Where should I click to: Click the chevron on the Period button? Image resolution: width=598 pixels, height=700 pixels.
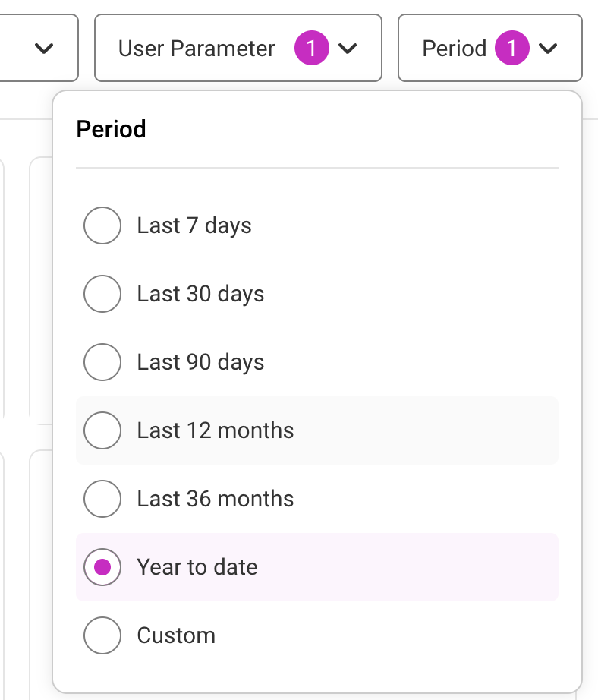(x=548, y=48)
